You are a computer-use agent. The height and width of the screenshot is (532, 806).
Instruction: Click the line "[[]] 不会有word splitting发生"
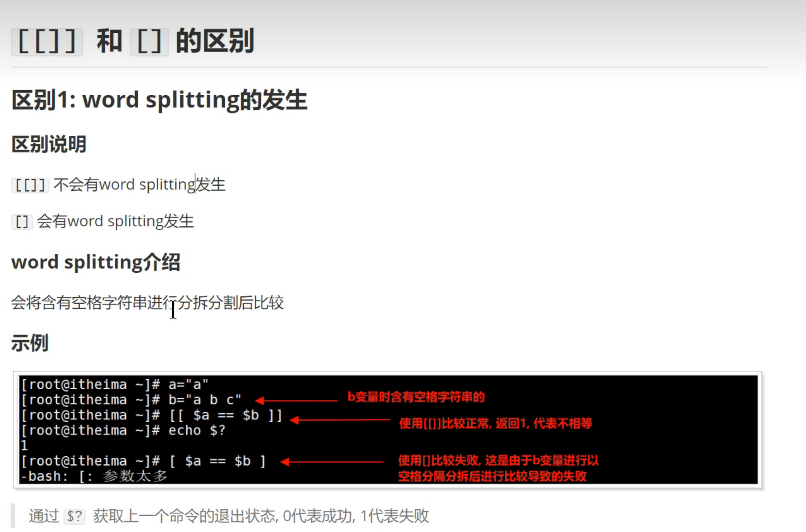(x=119, y=185)
